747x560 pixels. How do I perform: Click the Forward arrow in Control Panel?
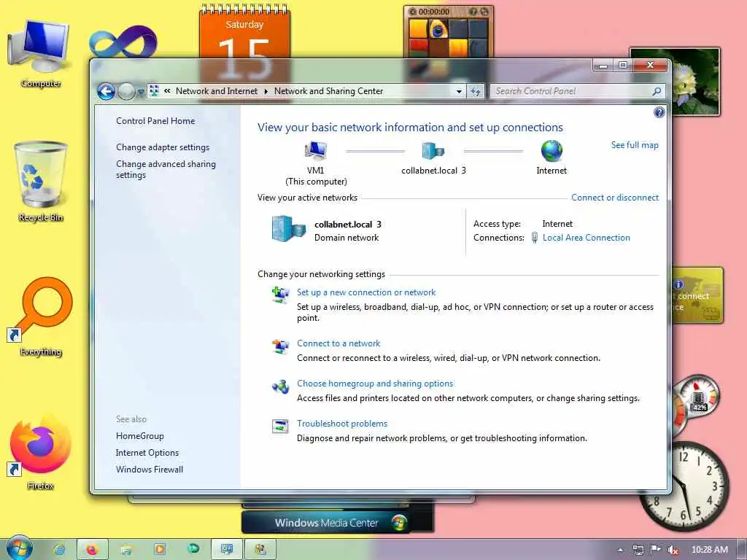pos(126,91)
